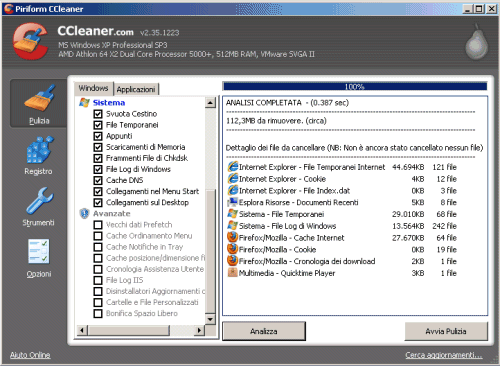Open the Registro registry section

39,155
